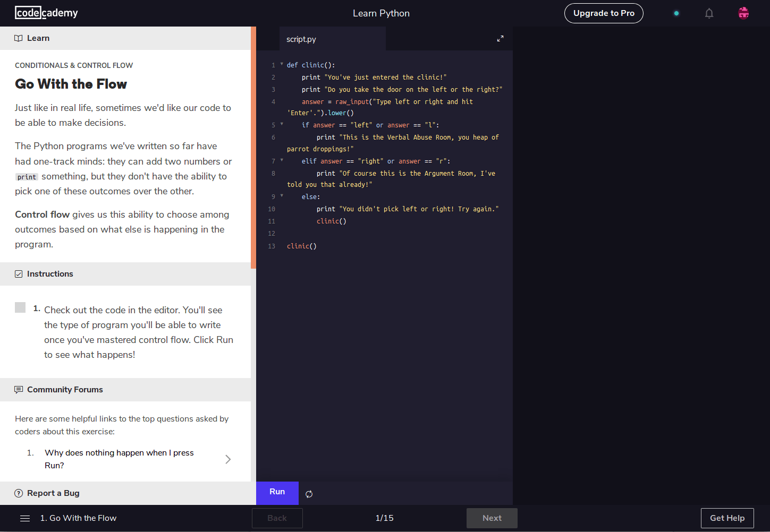The height and width of the screenshot is (532, 770).
Task: Reset the code with the refresh icon
Action: [309, 494]
